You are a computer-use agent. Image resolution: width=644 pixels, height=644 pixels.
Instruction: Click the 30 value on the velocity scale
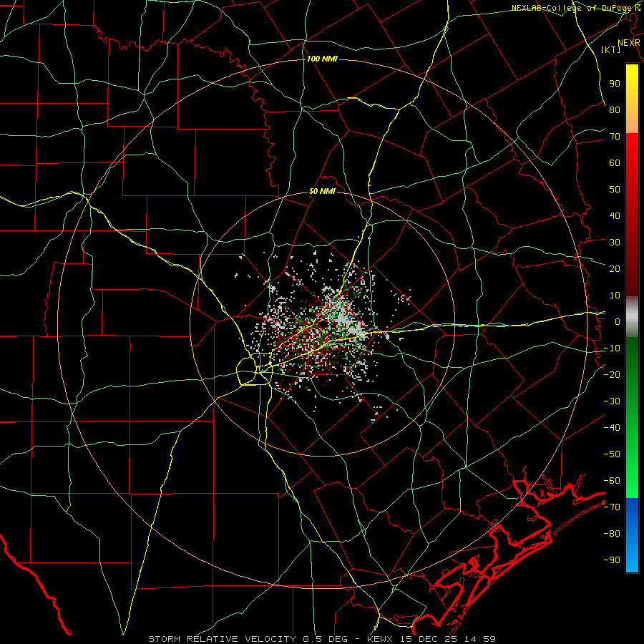click(615, 243)
